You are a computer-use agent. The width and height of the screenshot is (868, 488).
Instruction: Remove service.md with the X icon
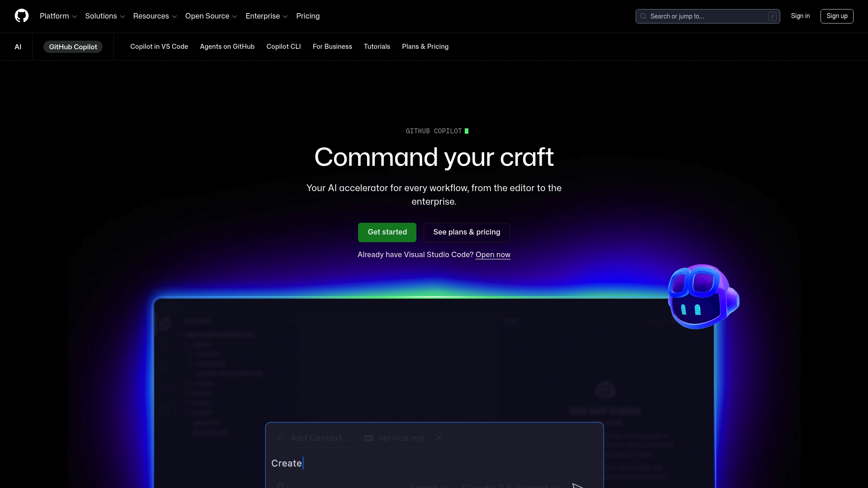point(439,438)
